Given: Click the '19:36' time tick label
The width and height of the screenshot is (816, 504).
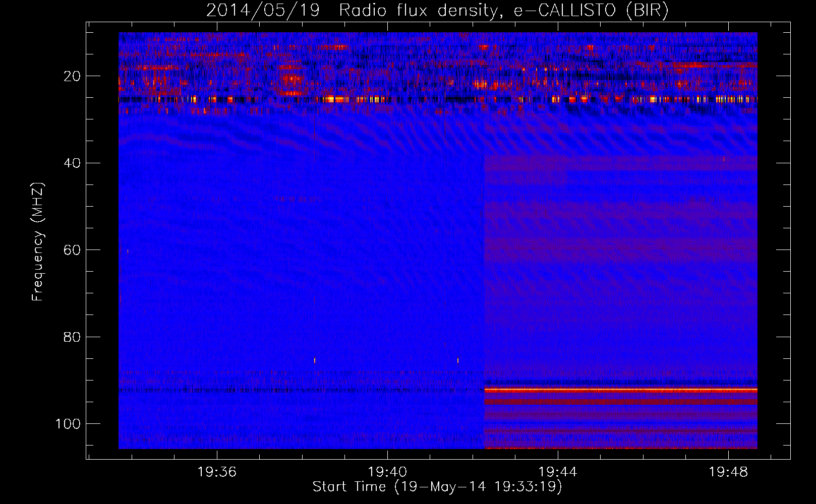Looking at the screenshot, I should point(217,472).
